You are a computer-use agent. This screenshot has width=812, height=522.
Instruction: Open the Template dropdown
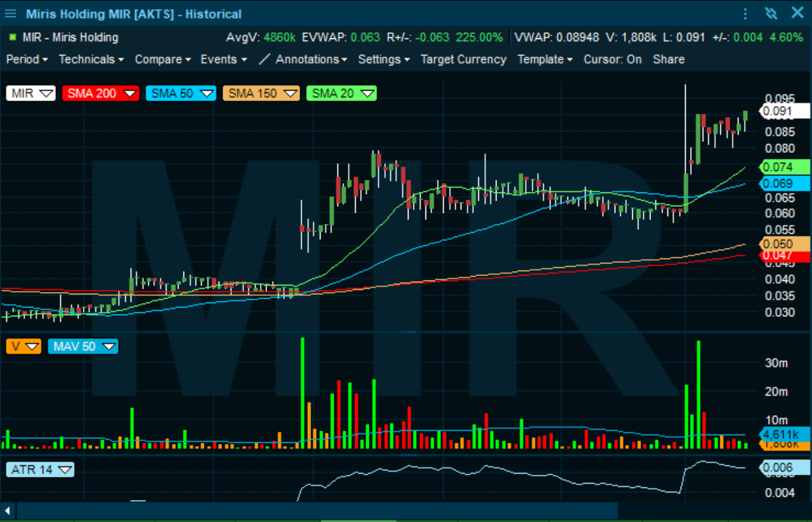tap(545, 59)
